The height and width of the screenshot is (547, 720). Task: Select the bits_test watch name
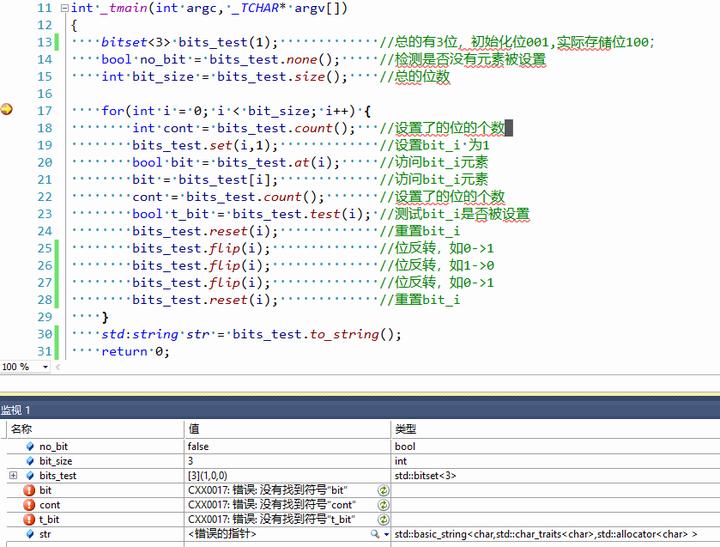click(58, 476)
